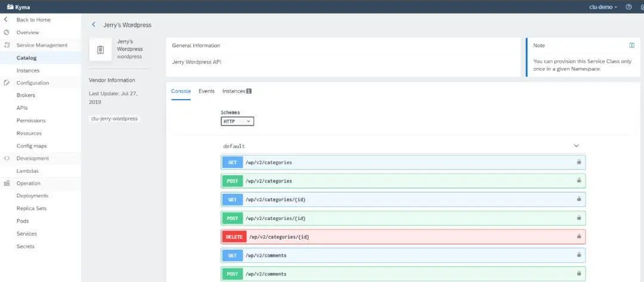
Task: Click the Configuration section label
Action: click(32, 83)
